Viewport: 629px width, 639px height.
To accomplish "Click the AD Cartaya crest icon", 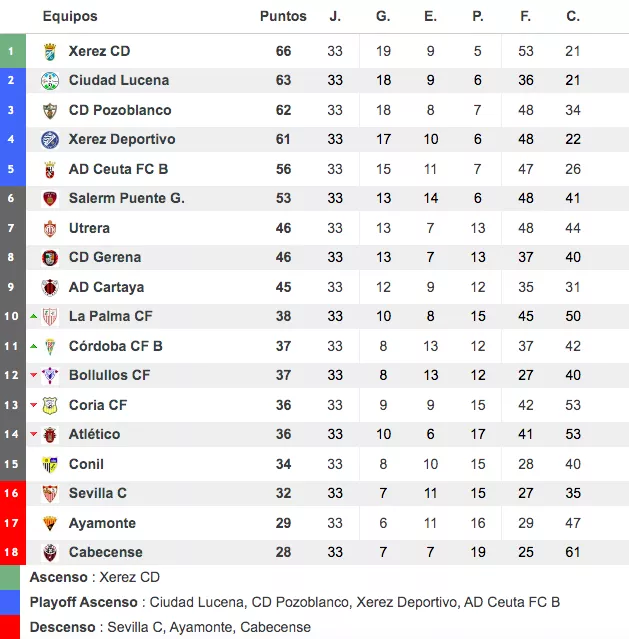I will [50, 288].
